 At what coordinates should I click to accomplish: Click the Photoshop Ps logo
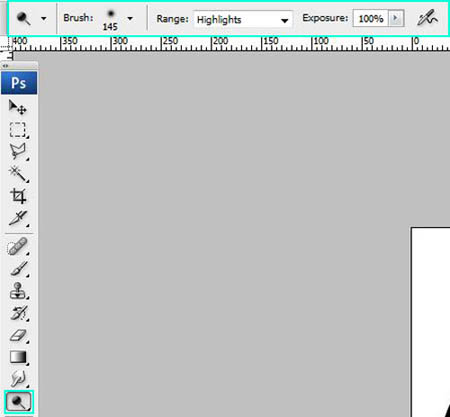[19, 83]
